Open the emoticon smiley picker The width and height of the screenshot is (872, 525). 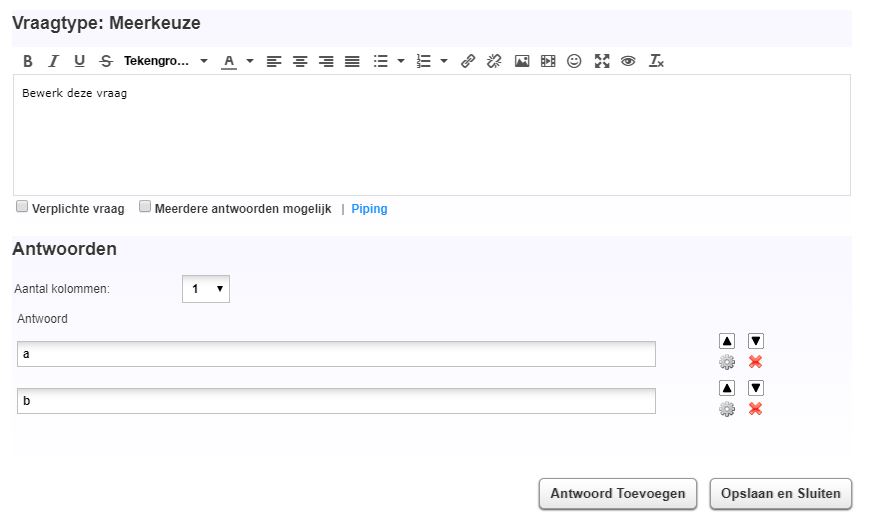[574, 61]
